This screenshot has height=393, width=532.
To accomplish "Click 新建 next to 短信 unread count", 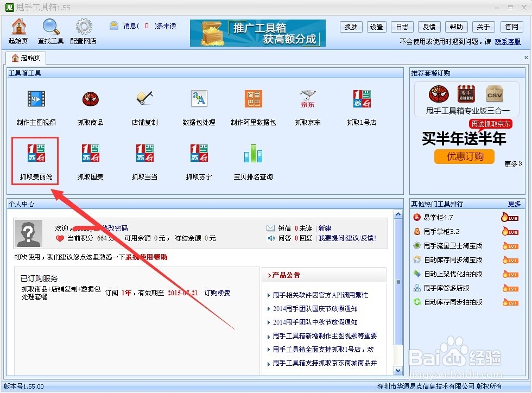I will (324, 228).
